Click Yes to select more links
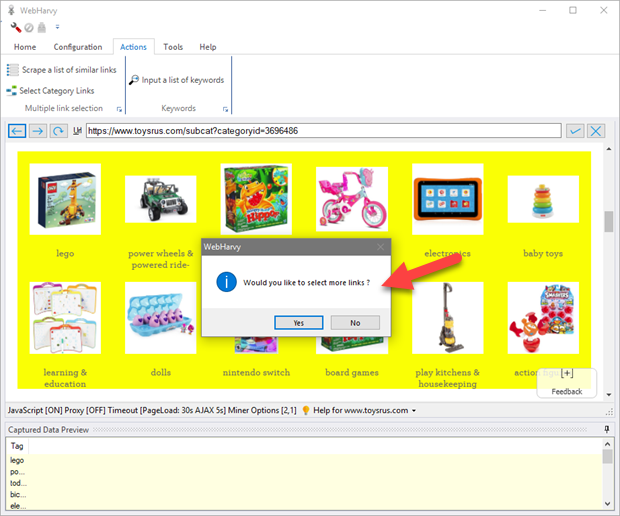620x516 pixels. [299, 322]
